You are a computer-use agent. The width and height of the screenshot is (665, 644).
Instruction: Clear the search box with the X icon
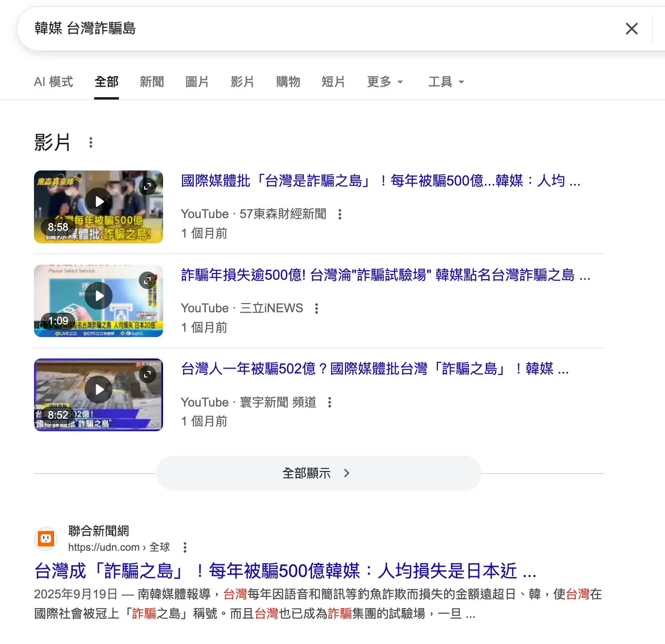(632, 29)
